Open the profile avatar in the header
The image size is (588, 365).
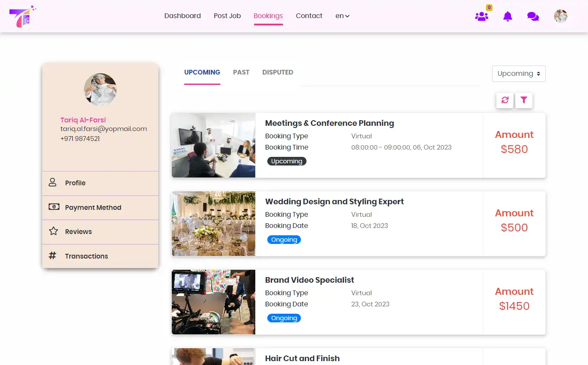point(560,16)
